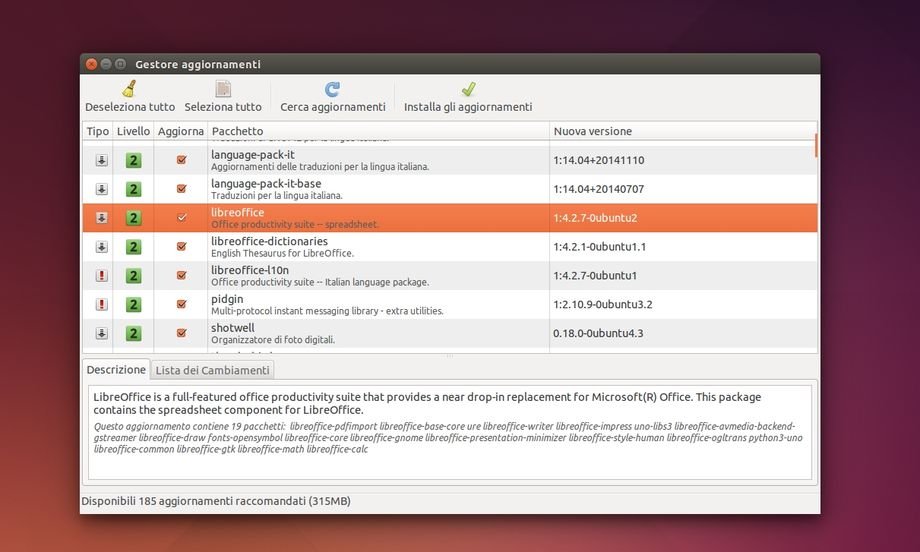Image resolution: width=920 pixels, height=552 pixels.
Task: Select the language-pack-it-base package row
Action: tap(380, 189)
